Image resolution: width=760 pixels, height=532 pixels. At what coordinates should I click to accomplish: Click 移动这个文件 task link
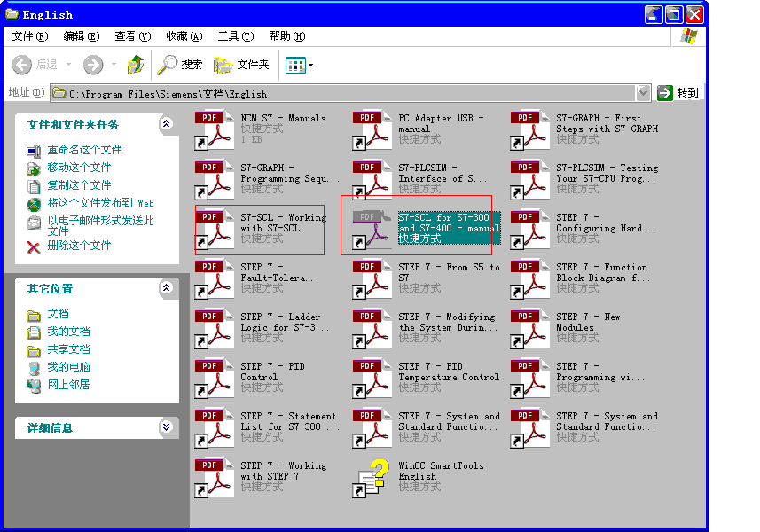(79, 168)
